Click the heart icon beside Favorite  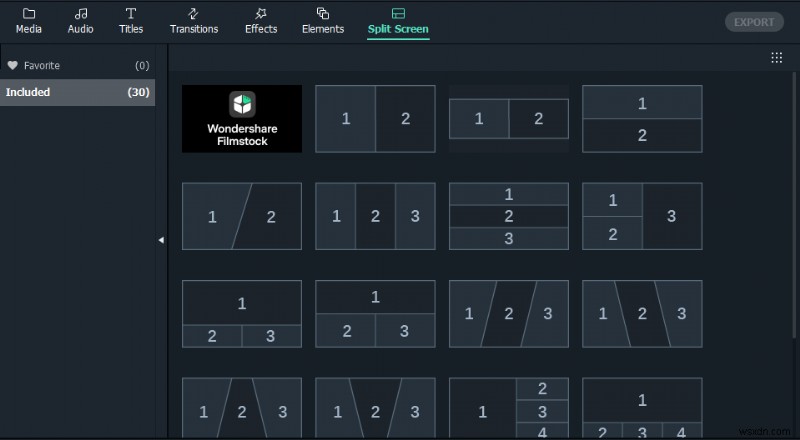click(13, 66)
